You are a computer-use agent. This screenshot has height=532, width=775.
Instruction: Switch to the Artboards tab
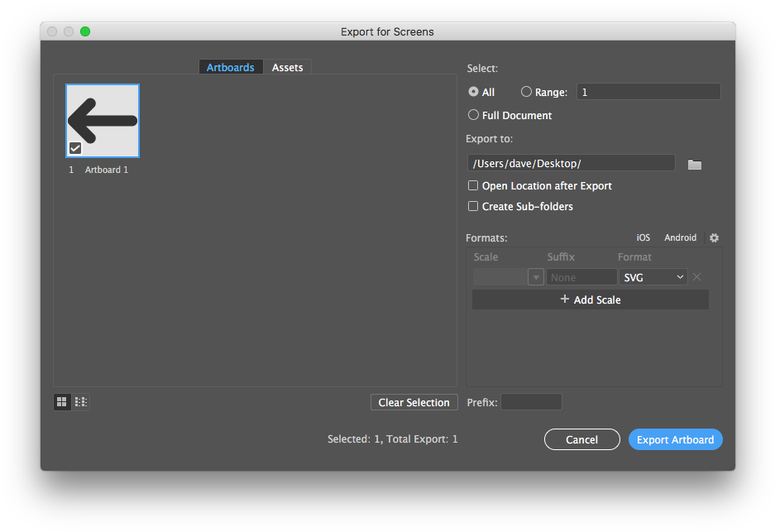[x=230, y=67]
